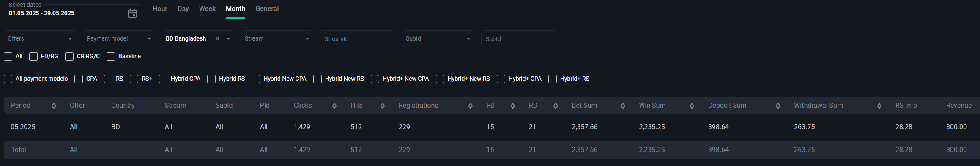Toggle All payment models checkbox

[8, 79]
